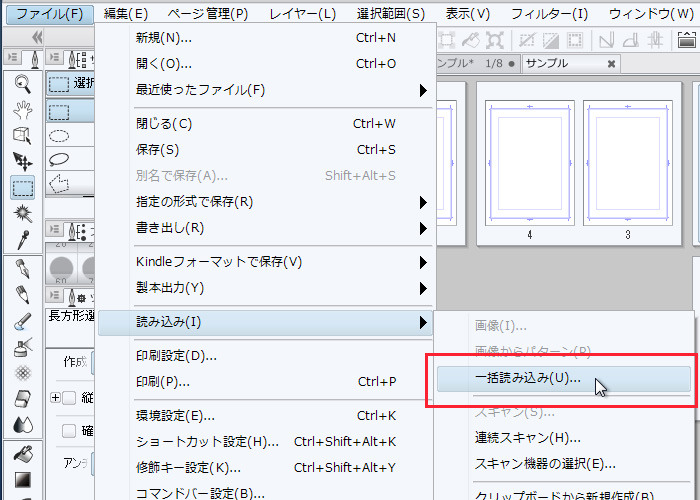Image resolution: width=700 pixels, height=500 pixels.
Task: Select the Decoration pattern tool
Action: [x=22, y=373]
